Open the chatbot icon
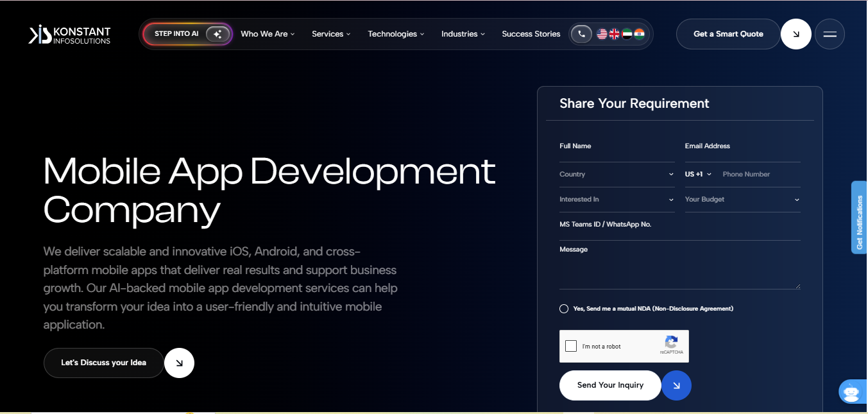Screen dimensions: 868x414 (x=851, y=392)
